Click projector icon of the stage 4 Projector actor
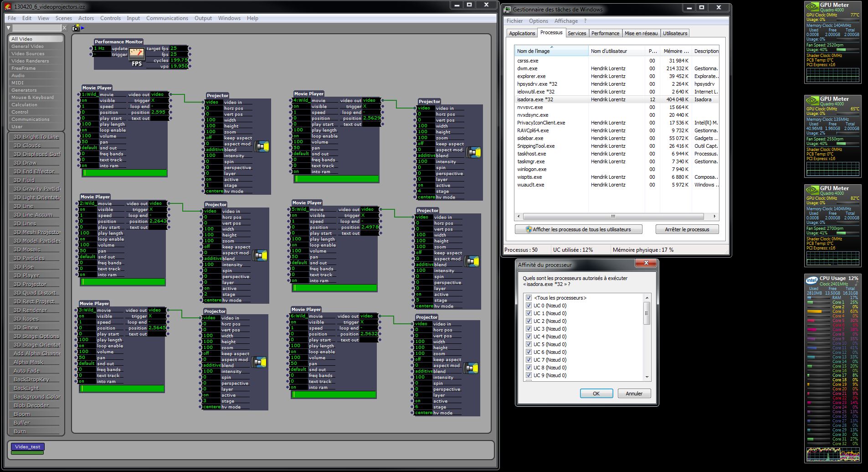The width and height of the screenshot is (868, 472). [474, 152]
